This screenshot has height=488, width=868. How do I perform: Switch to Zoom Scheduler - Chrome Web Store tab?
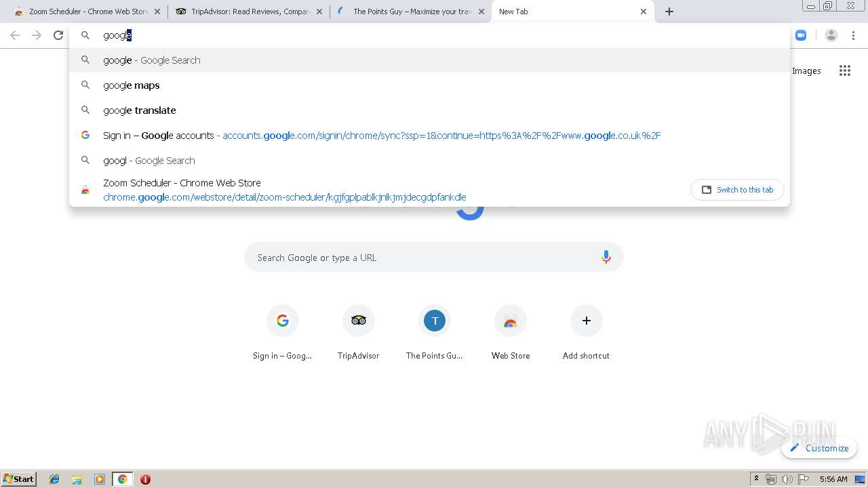88,12
